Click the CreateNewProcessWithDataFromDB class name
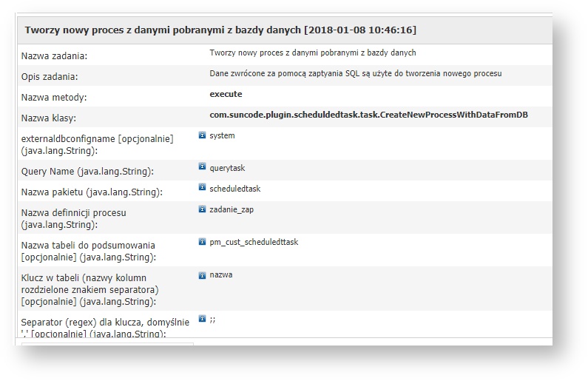 click(x=368, y=115)
